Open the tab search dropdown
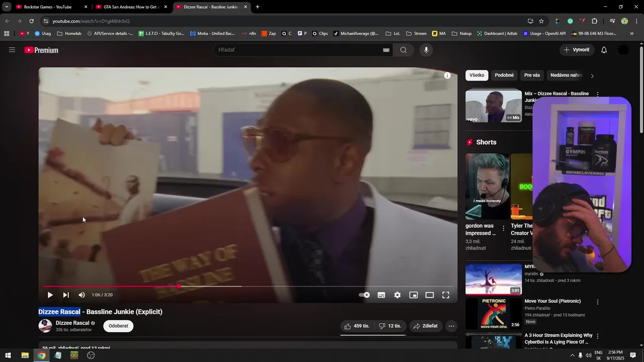644x362 pixels. coord(7,7)
